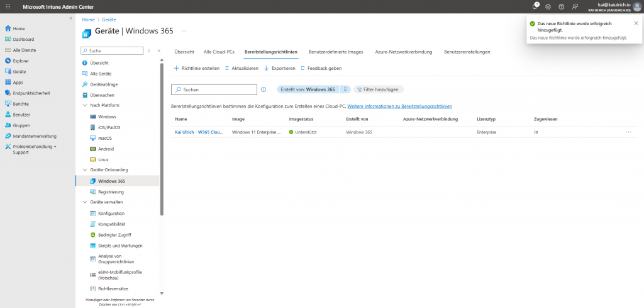Switch to the Alle Cloud-PCs tab
This screenshot has width=644, height=308.
click(x=219, y=51)
